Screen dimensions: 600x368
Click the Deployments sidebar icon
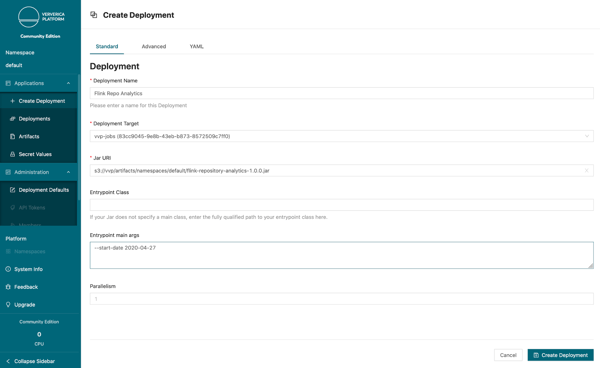click(x=12, y=119)
